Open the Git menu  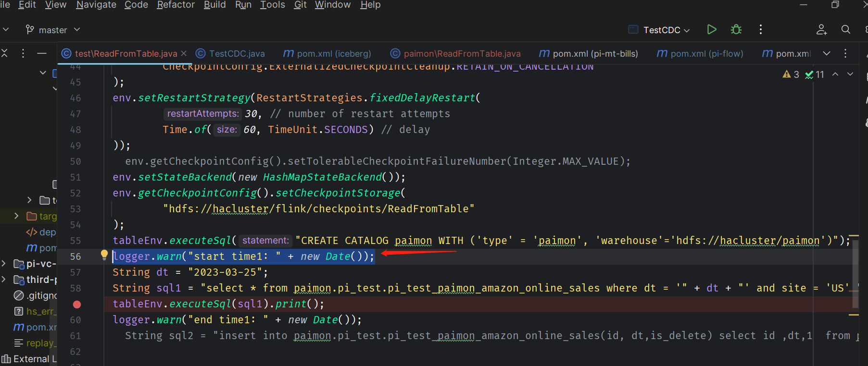(x=300, y=5)
